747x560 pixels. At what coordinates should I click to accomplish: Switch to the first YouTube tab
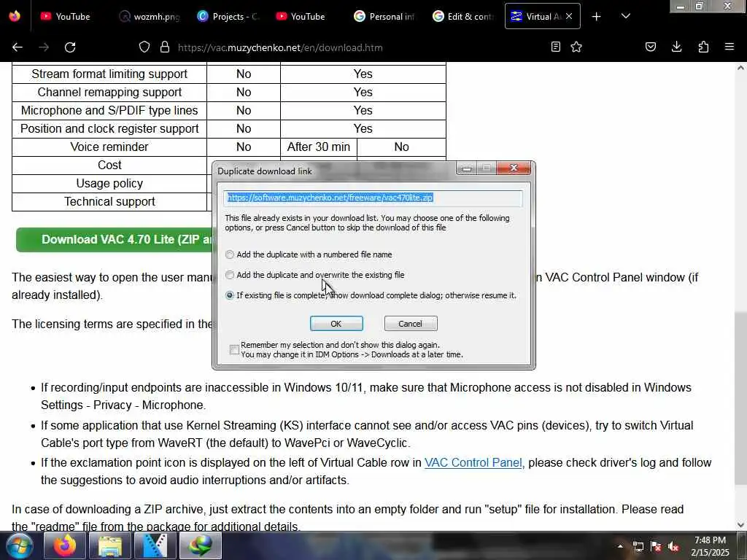[x=66, y=16]
